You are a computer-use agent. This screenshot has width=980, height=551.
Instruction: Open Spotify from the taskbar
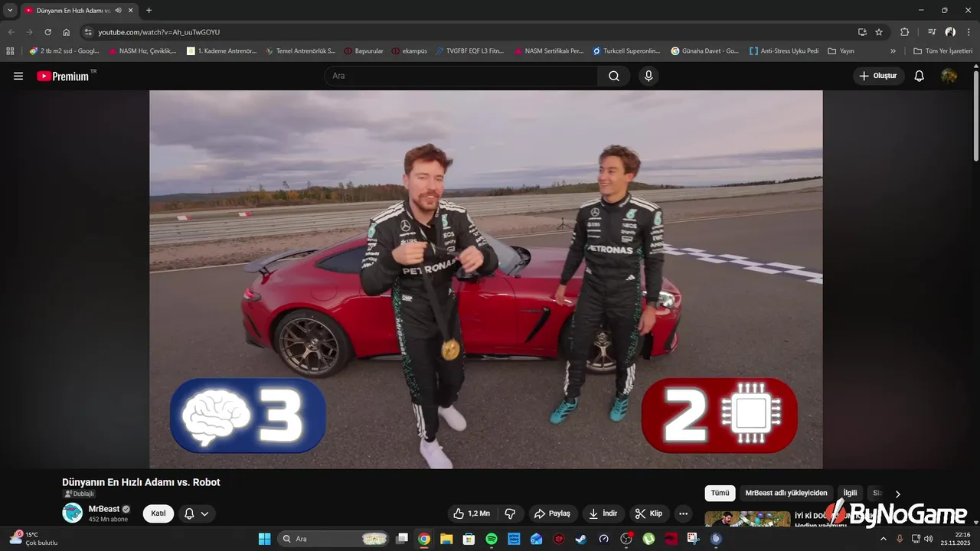[492, 539]
